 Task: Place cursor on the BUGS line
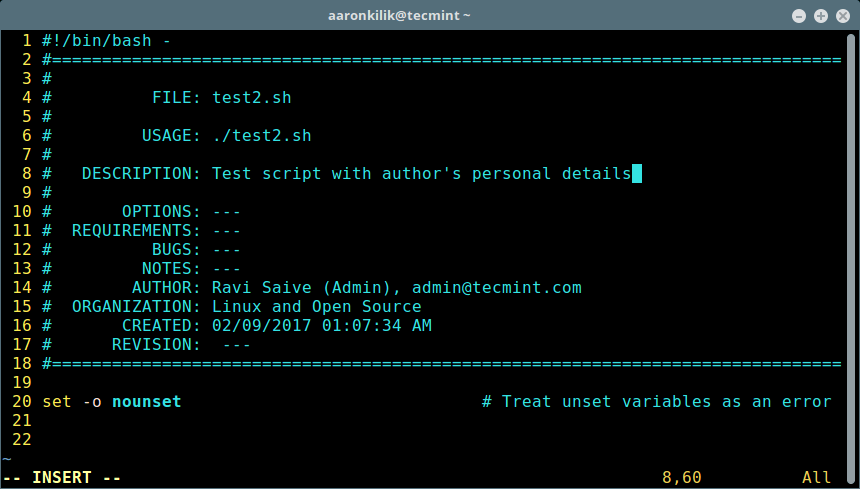pos(176,250)
